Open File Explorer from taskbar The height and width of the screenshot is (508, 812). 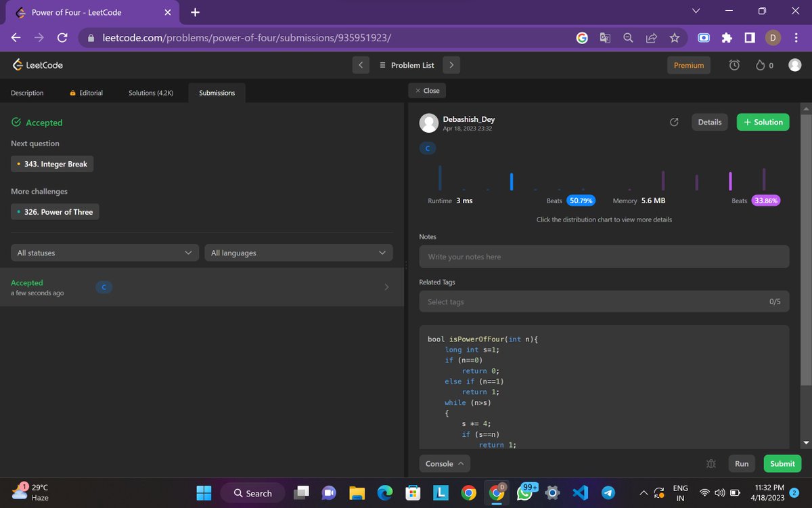[357, 493]
